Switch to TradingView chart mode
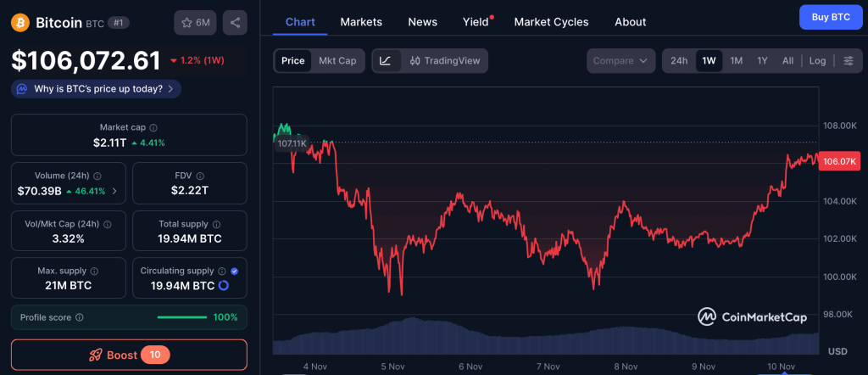The height and width of the screenshot is (375, 868). [x=444, y=61]
